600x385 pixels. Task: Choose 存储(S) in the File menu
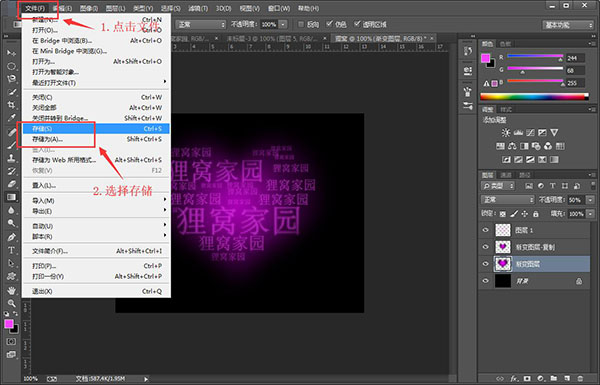96,129
